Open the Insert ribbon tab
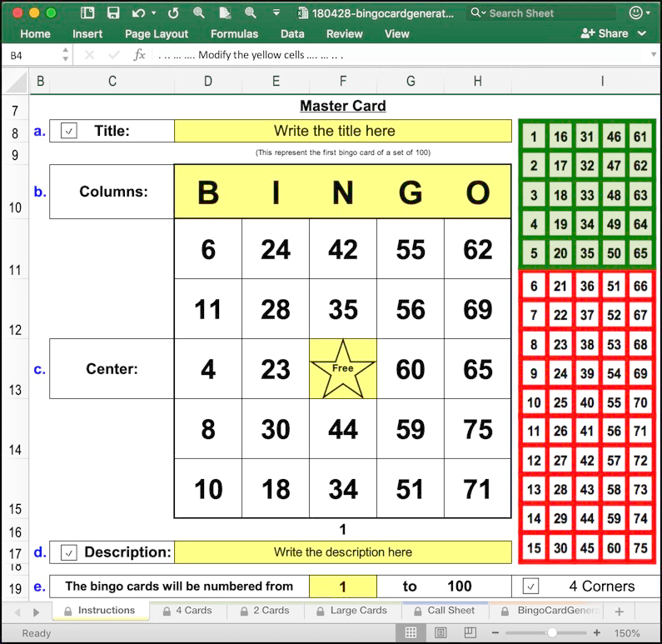The image size is (662, 644). (x=87, y=34)
